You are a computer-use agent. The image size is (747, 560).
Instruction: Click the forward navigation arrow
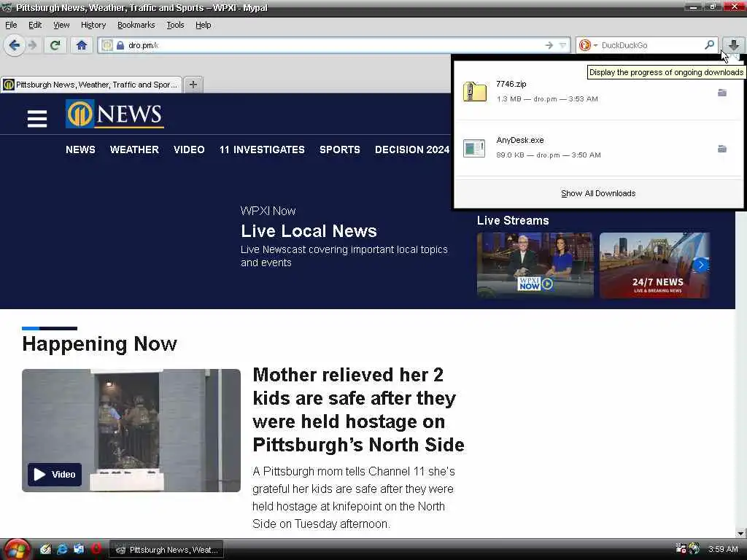[33, 45]
